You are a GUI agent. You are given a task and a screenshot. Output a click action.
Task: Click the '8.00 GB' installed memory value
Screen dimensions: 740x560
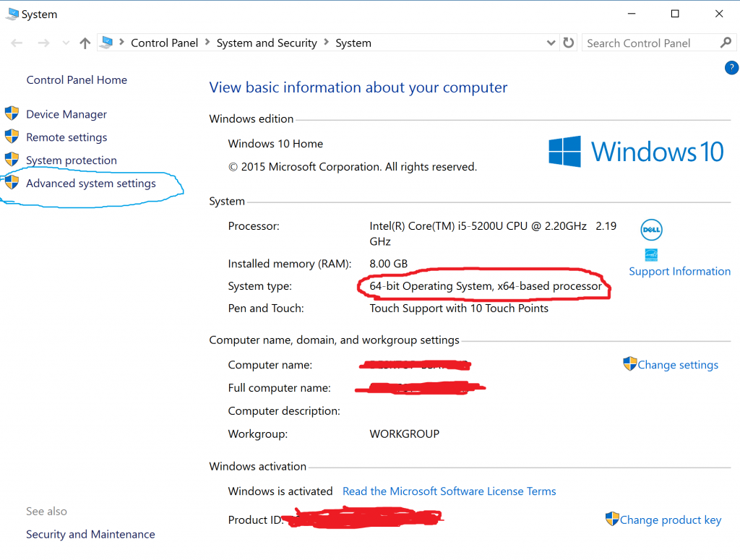[x=388, y=264]
